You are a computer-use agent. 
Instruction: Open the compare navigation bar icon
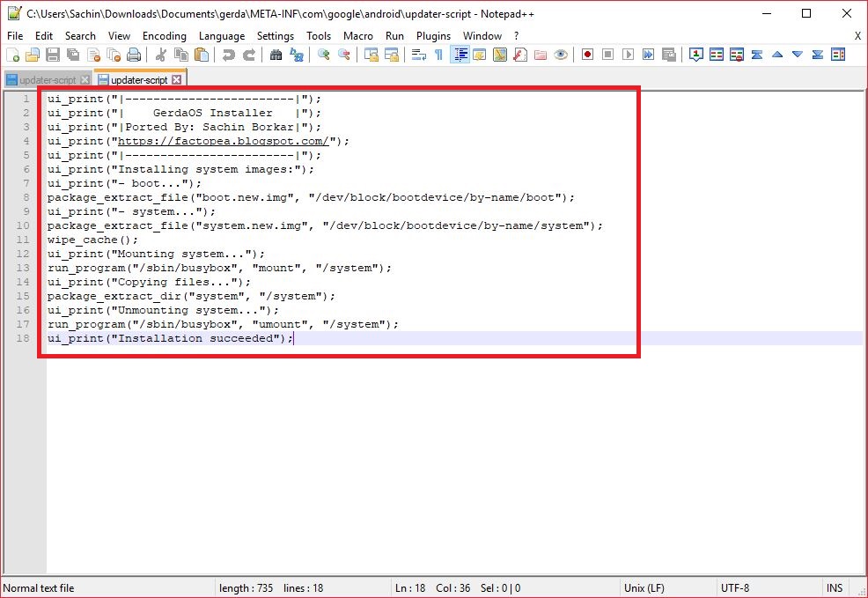pos(838,55)
